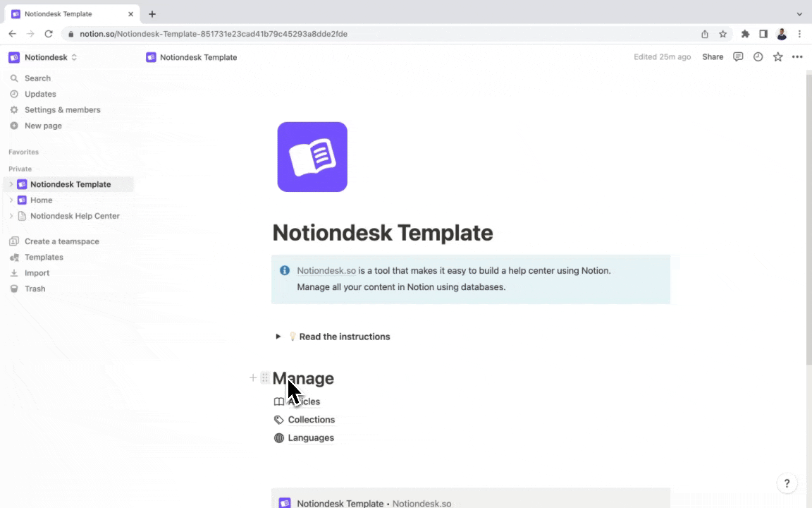812x508 pixels.
Task: Click the tag icon beside Collections
Action: point(279,420)
